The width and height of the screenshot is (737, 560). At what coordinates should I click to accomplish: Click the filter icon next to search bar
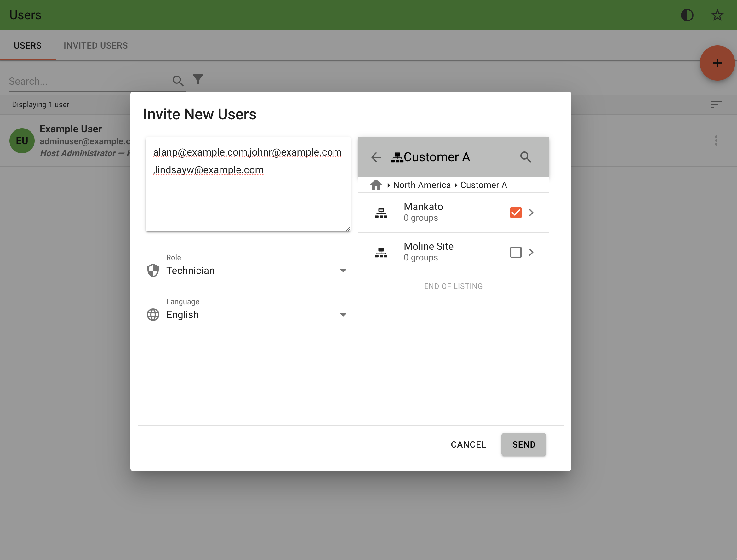(198, 80)
